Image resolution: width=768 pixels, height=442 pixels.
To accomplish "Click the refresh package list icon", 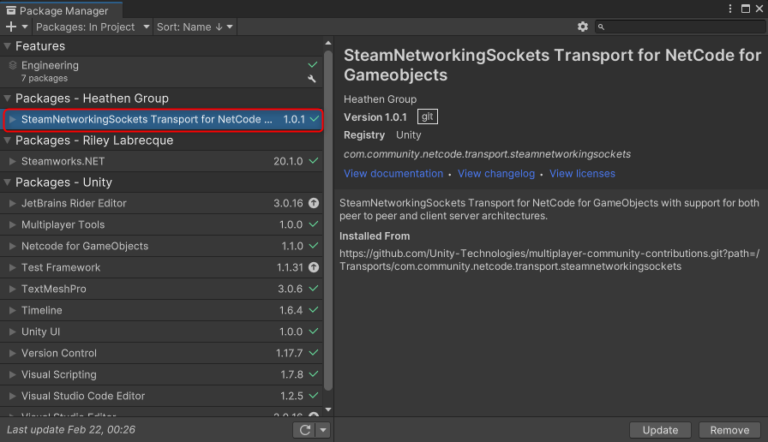I will tap(304, 430).
